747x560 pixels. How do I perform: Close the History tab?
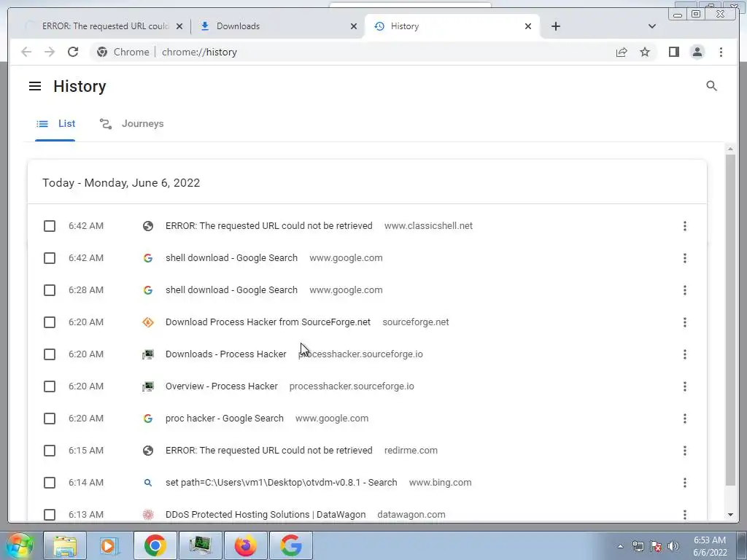[528, 26]
